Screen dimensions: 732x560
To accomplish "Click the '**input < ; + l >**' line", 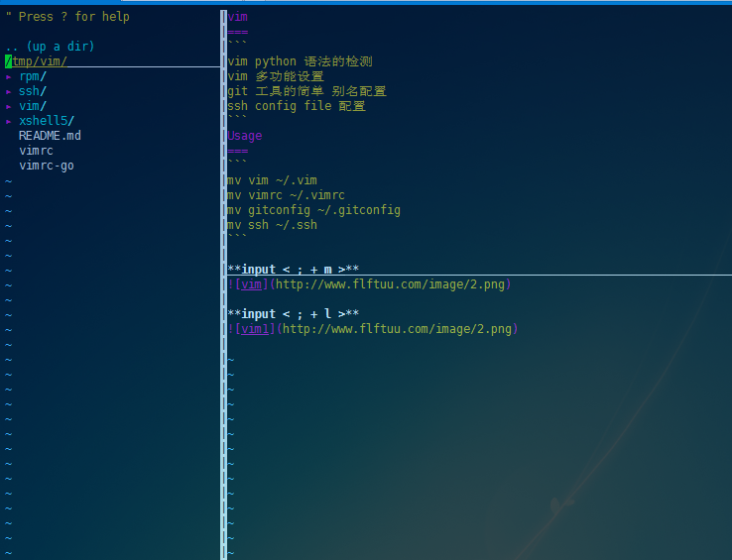I will pos(294,314).
